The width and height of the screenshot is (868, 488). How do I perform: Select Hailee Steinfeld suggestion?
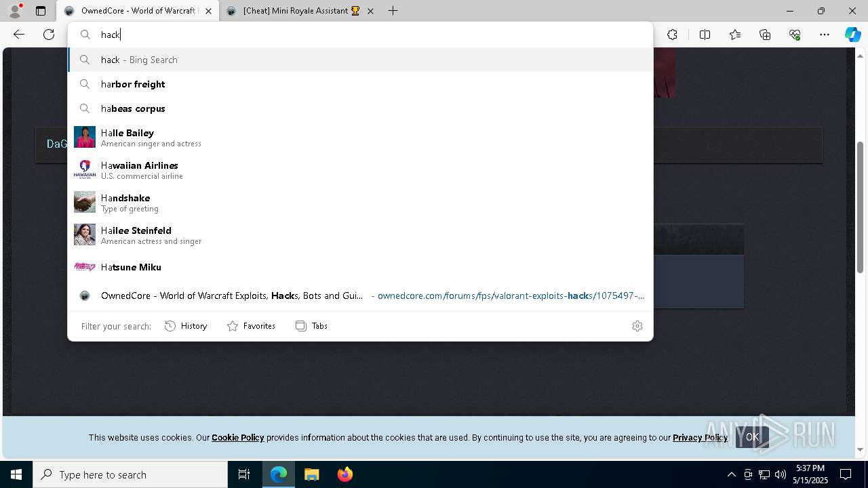[360, 235]
